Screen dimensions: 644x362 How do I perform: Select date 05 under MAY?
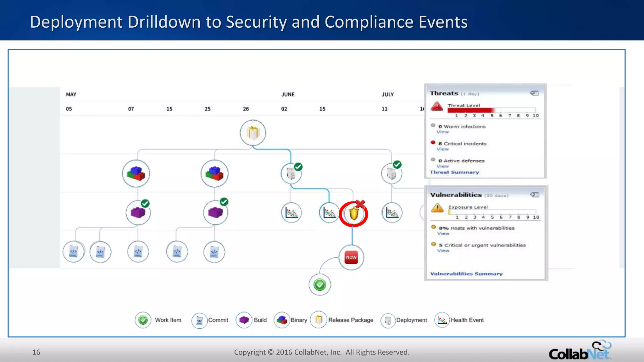click(x=69, y=109)
